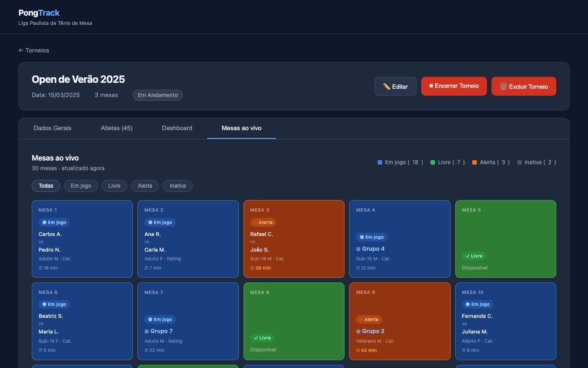Click the Editar button
588x368 pixels.
[396, 86]
